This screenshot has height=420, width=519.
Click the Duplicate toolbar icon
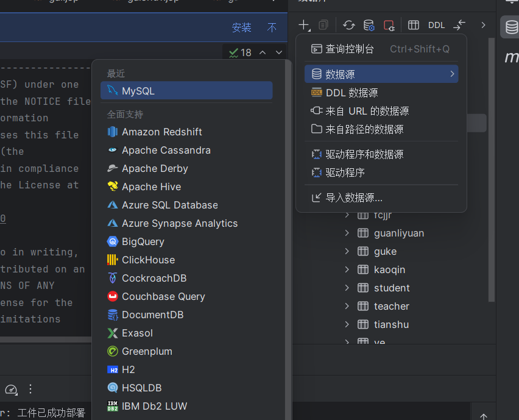(x=323, y=25)
